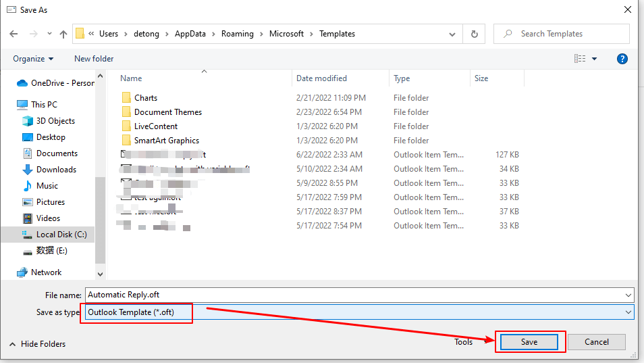644x363 pixels.
Task: Open the Help question mark icon
Action: click(622, 59)
